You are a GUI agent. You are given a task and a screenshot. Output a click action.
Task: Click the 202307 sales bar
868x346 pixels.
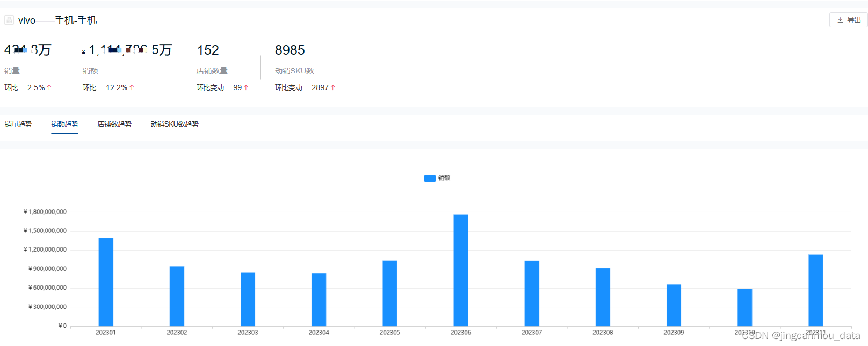[532, 293]
